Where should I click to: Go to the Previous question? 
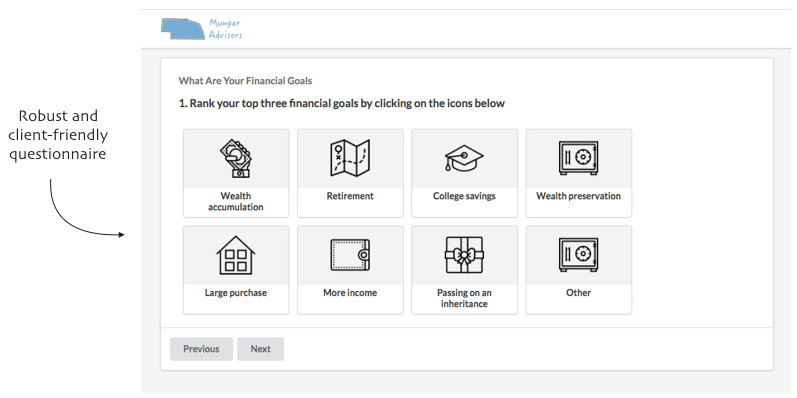[x=201, y=349]
